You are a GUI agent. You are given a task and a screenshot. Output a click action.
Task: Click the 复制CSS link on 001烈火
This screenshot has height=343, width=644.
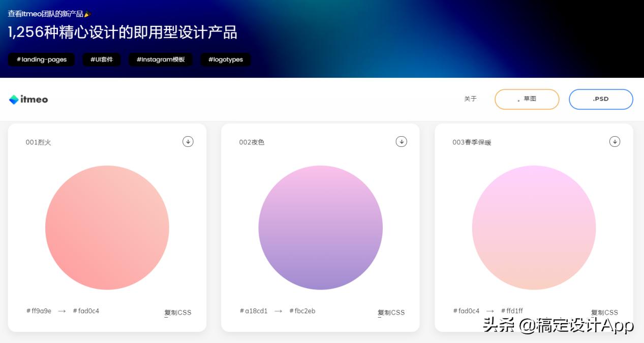(177, 313)
